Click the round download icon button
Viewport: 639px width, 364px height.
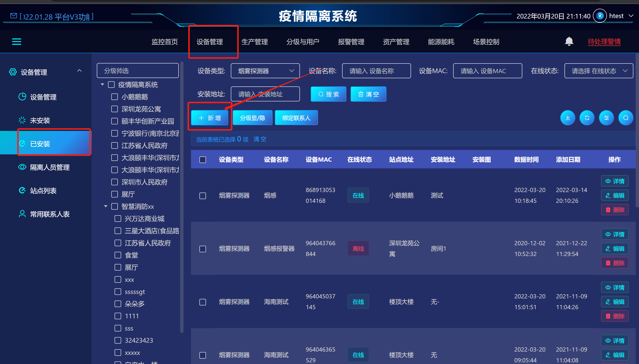(x=568, y=118)
